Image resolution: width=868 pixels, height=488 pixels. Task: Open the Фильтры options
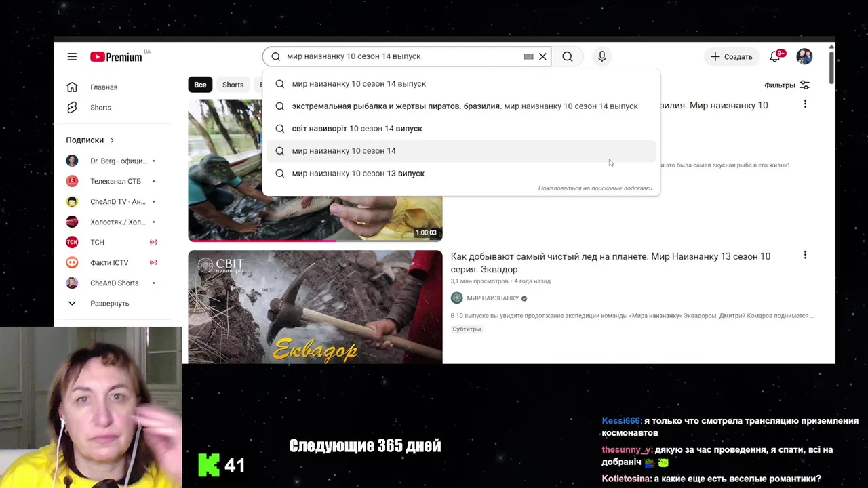click(787, 85)
